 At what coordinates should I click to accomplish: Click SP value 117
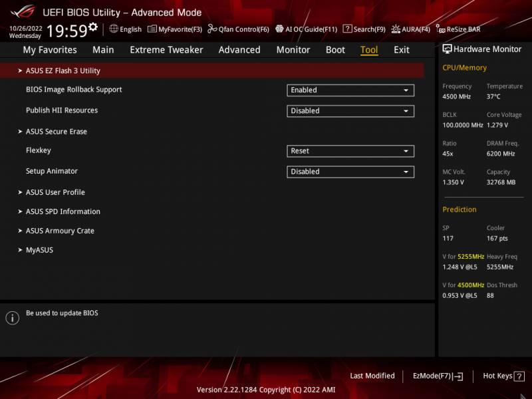[x=448, y=239]
